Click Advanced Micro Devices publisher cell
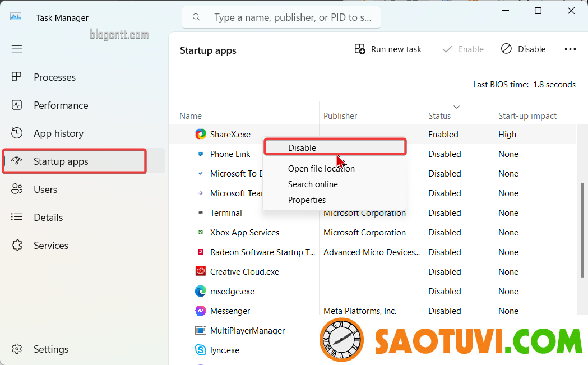The width and height of the screenshot is (588, 365). [x=372, y=252]
